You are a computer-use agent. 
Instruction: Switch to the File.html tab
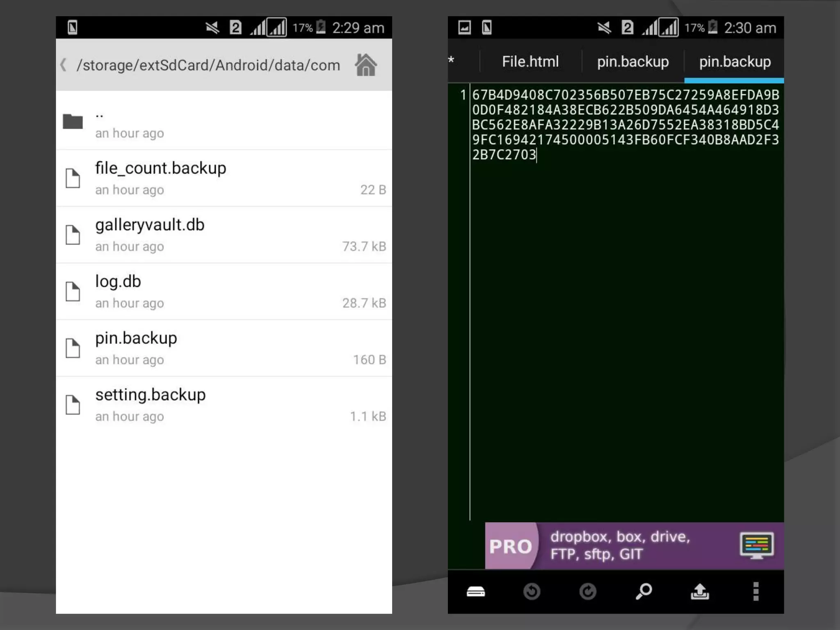[x=530, y=62]
